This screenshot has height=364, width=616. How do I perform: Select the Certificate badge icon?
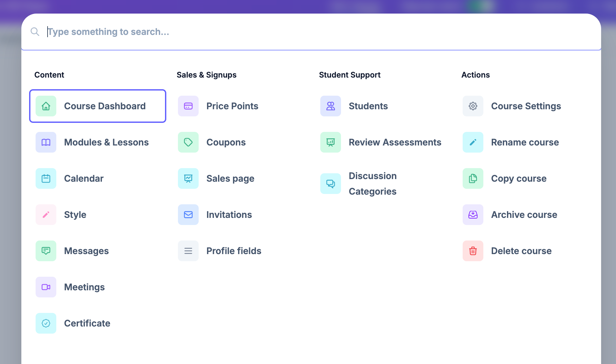46,323
